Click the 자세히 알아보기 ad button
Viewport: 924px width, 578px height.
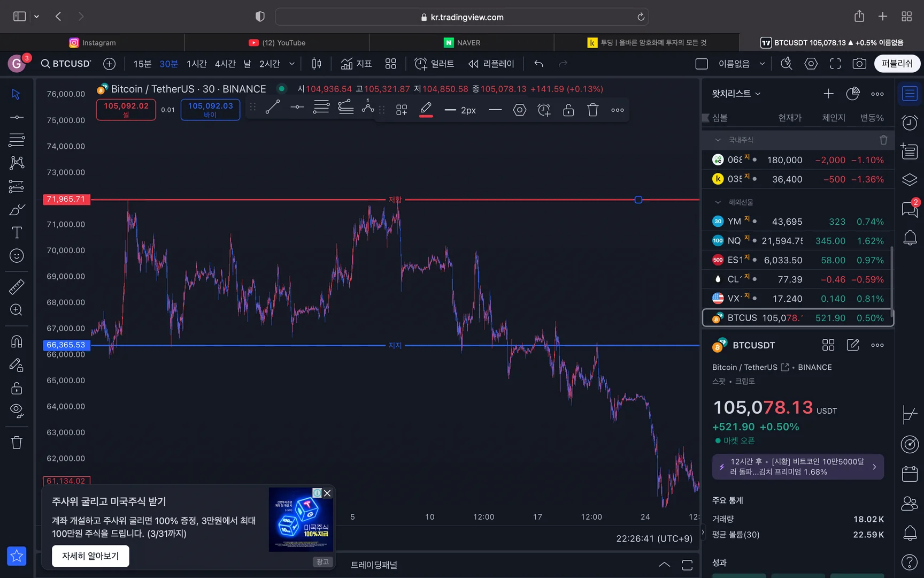[90, 556]
